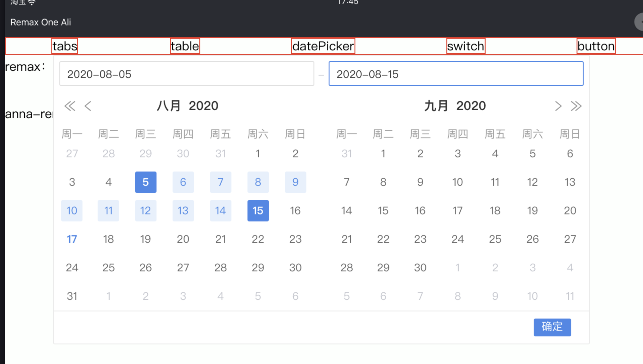Focus the start date field 2020-08-05

pos(187,74)
